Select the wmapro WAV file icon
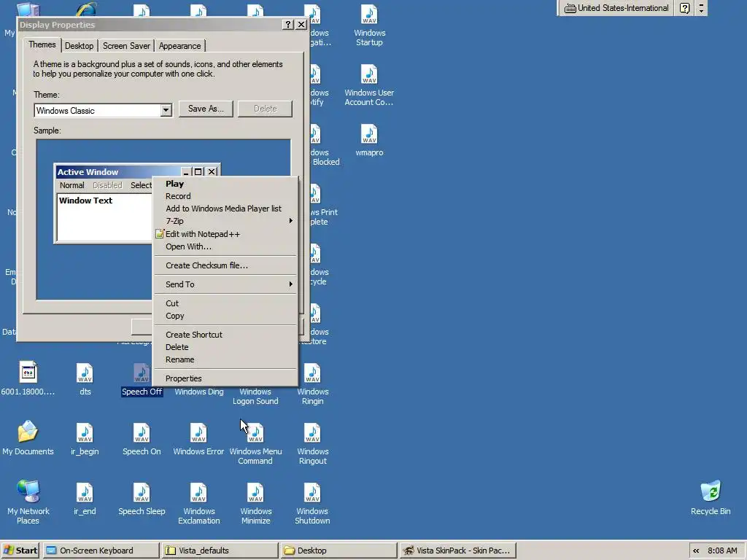Screen dimensions: 747x560 (369, 134)
